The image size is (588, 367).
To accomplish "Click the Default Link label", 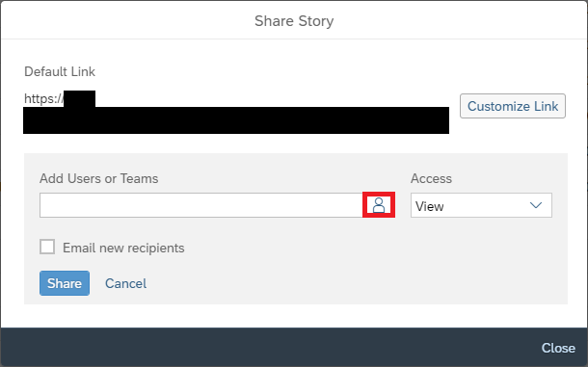I will pos(60,71).
